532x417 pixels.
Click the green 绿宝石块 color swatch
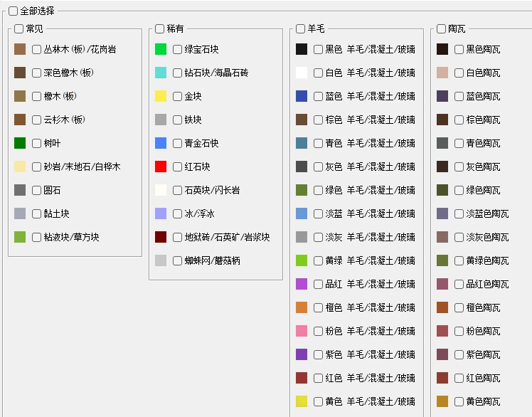pos(161,49)
